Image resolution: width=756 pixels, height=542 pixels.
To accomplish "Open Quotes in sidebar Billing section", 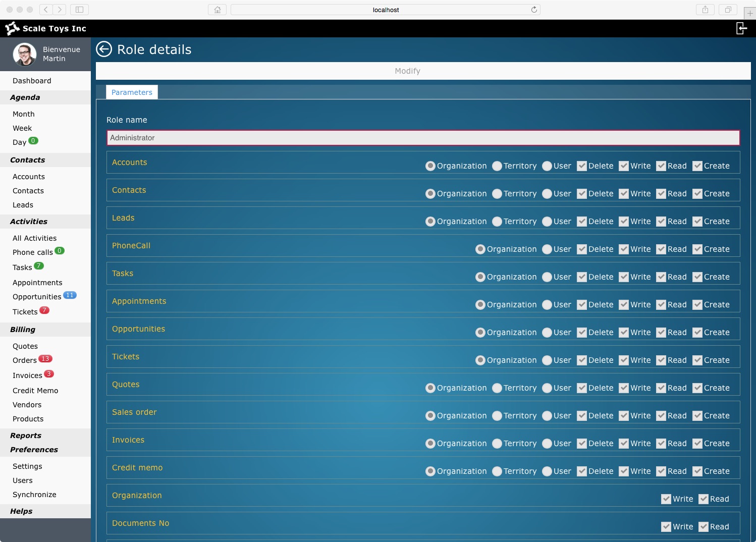I will point(25,346).
